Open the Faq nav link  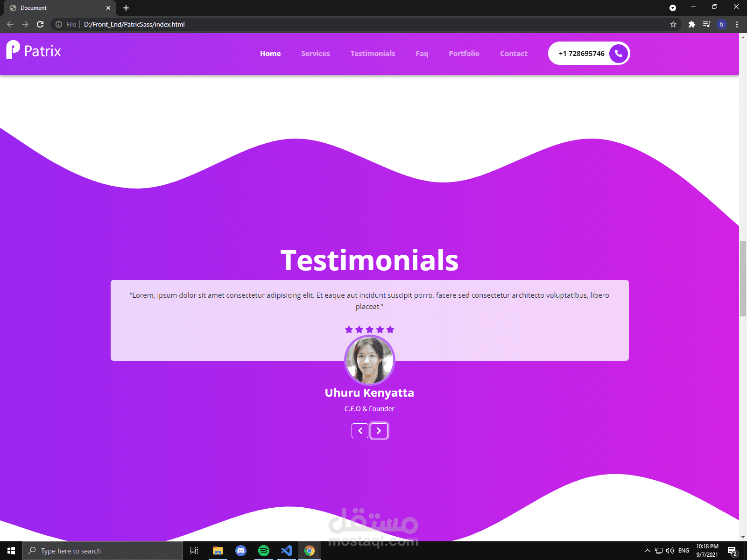pos(422,54)
